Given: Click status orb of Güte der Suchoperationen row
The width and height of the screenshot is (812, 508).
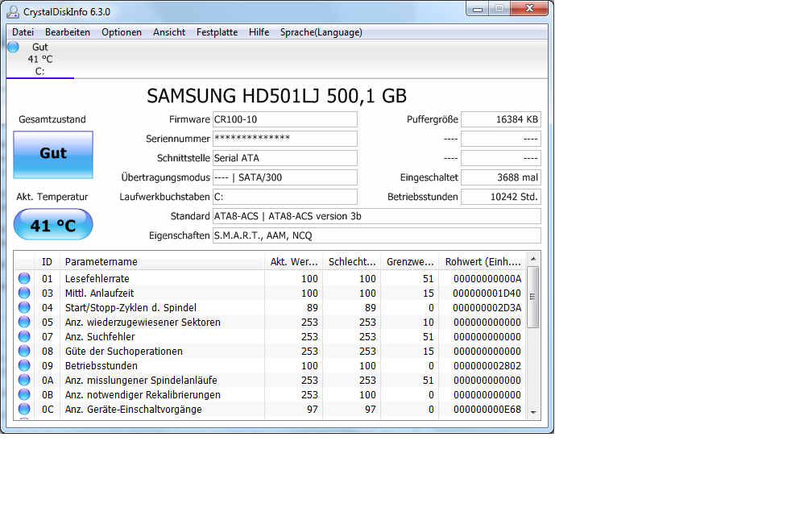Looking at the screenshot, I should 24,351.
